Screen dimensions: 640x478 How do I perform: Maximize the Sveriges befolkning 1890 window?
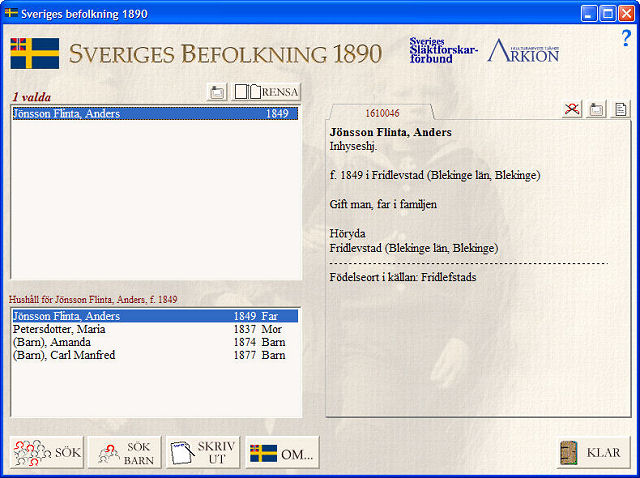pos(607,13)
